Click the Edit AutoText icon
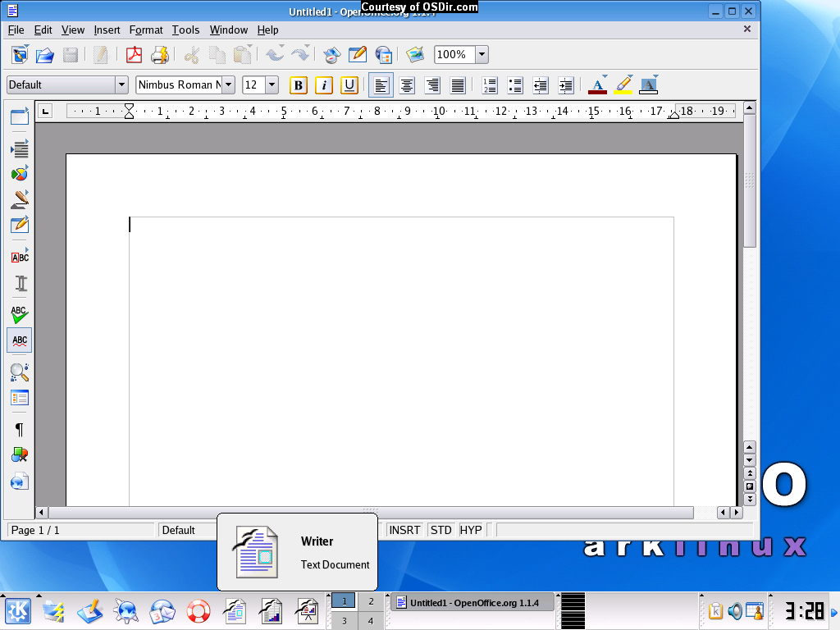 [20, 257]
